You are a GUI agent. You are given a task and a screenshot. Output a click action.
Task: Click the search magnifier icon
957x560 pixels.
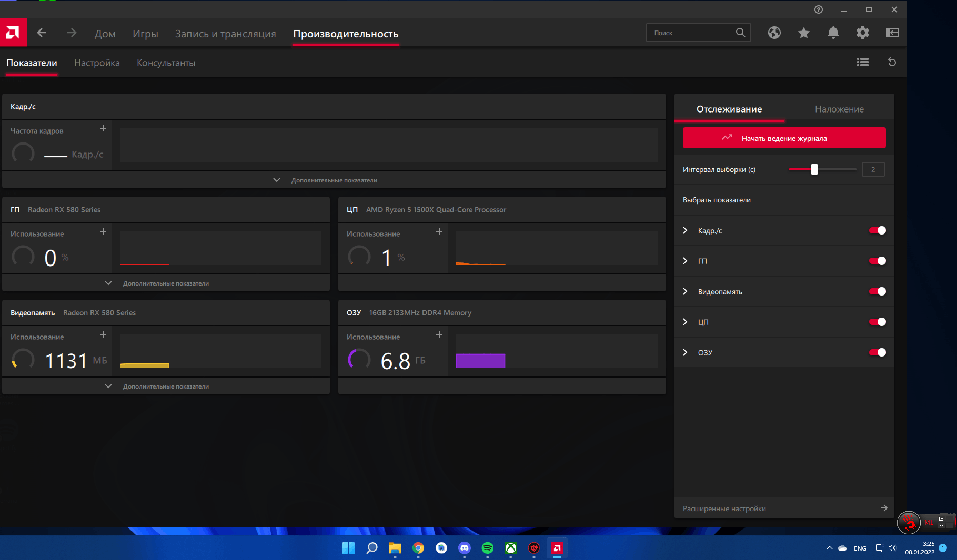(x=740, y=33)
